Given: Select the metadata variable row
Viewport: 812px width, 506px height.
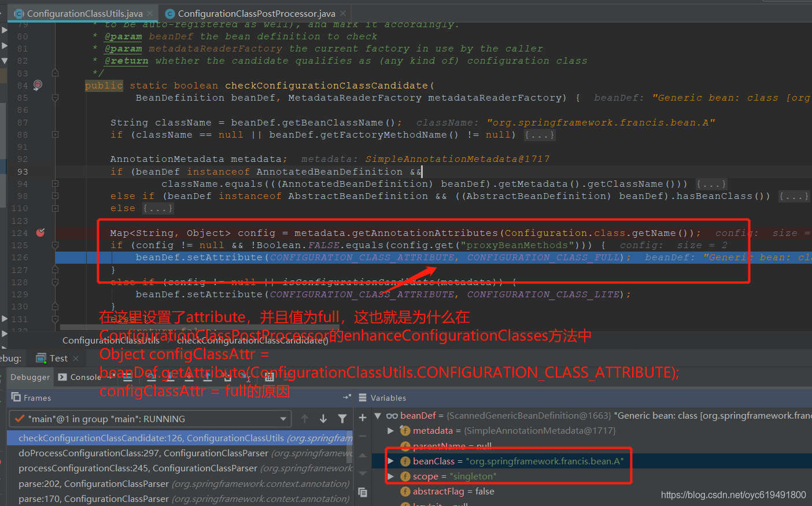Looking at the screenshot, I should pyautogui.click(x=593, y=430).
